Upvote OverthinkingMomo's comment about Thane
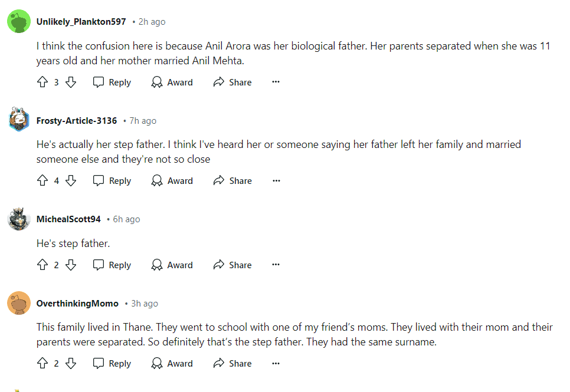This screenshot has width=570, height=392. pyautogui.click(x=42, y=363)
